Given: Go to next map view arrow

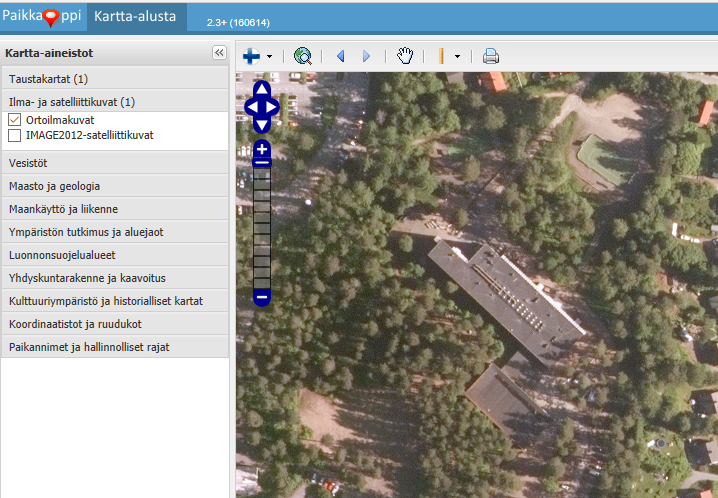Looking at the screenshot, I should tap(366, 57).
